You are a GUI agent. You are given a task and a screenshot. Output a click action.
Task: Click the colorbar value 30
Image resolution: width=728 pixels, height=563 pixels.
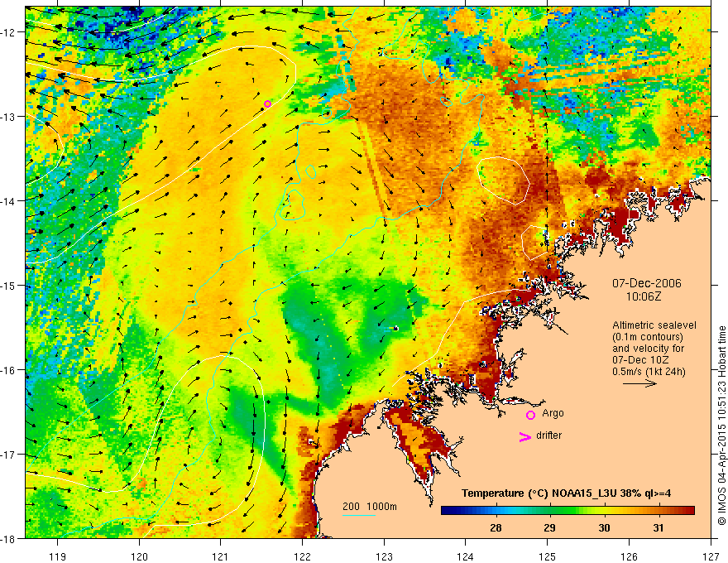[604, 527]
